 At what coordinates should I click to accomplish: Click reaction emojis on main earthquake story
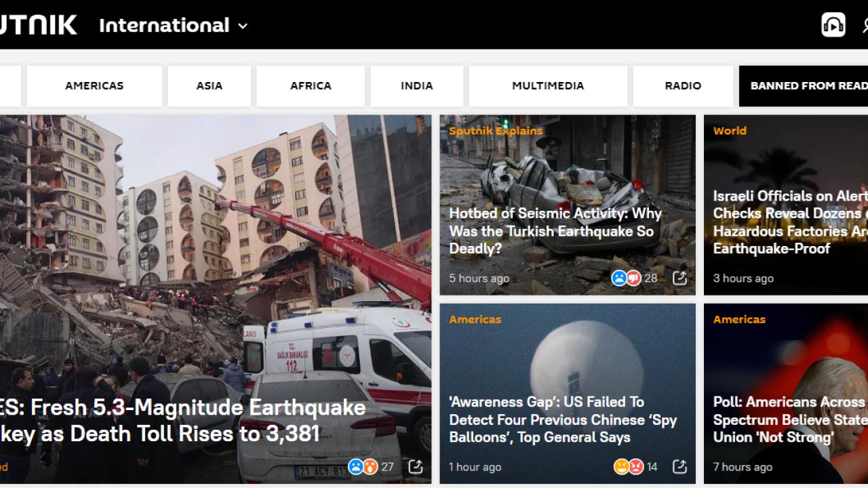[363, 466]
